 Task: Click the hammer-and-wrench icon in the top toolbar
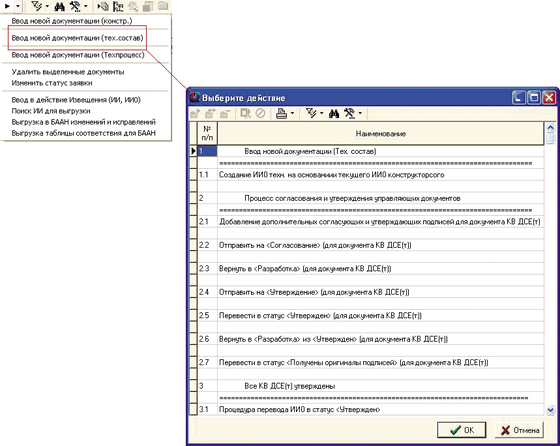click(75, 6)
